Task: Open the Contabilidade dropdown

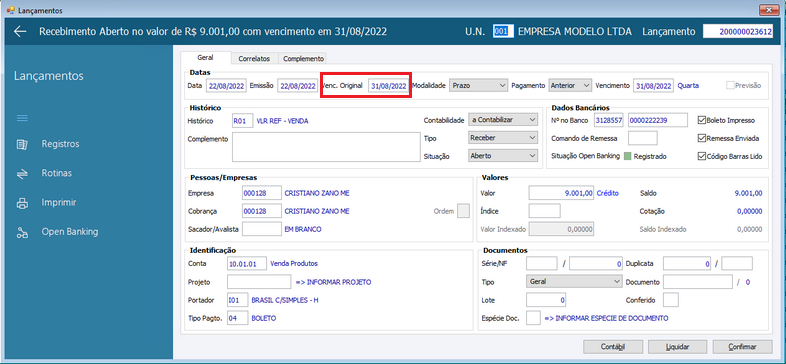Action: pyautogui.click(x=502, y=120)
